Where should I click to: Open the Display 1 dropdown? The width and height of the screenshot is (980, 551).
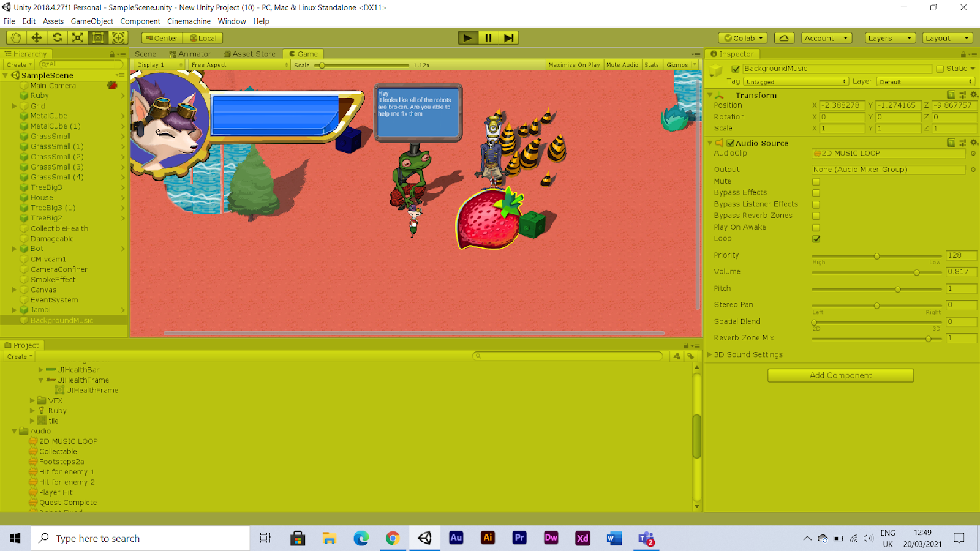click(x=159, y=65)
